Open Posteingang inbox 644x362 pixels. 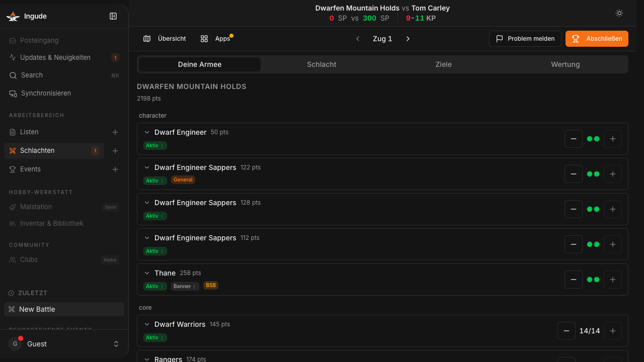pos(64,40)
